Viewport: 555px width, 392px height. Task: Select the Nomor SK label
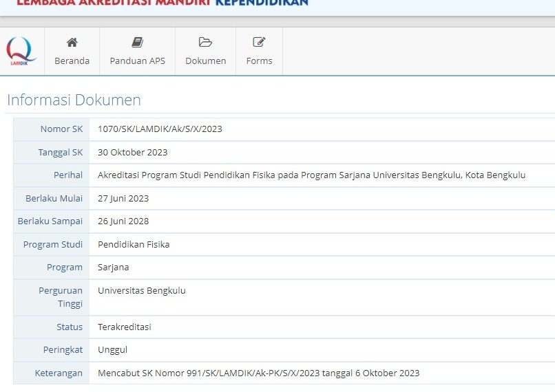point(61,129)
